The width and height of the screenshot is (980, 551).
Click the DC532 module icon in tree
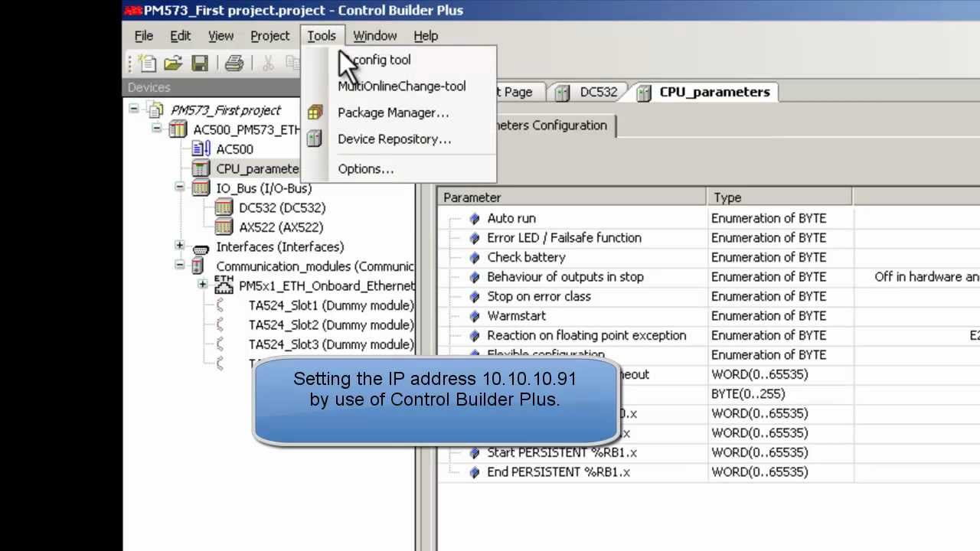tap(224, 207)
